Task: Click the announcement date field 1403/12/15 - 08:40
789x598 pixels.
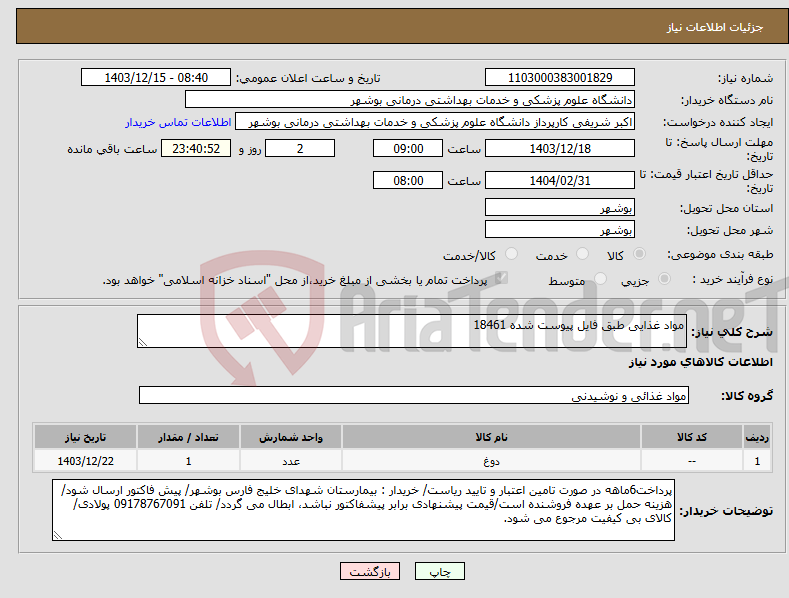Action: click(156, 78)
